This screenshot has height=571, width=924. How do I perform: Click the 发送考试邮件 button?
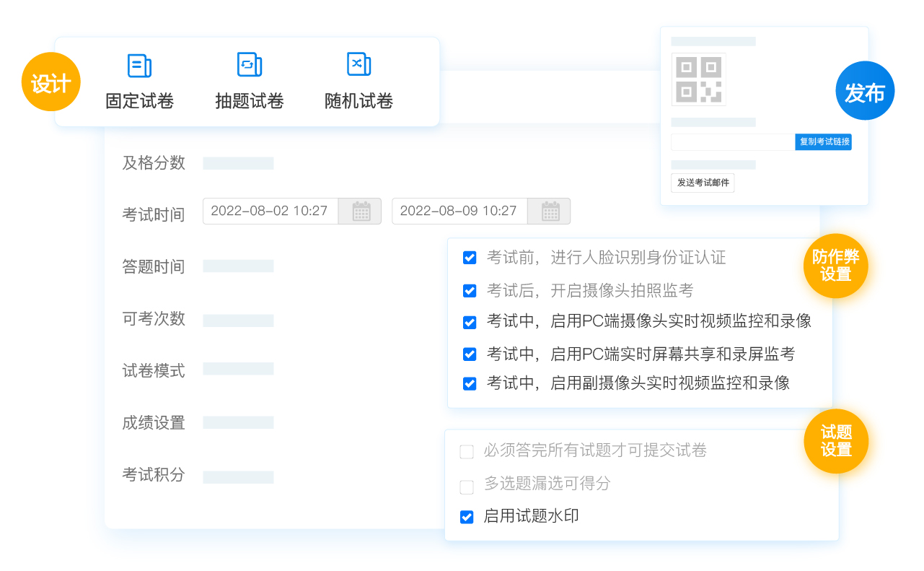coord(703,183)
